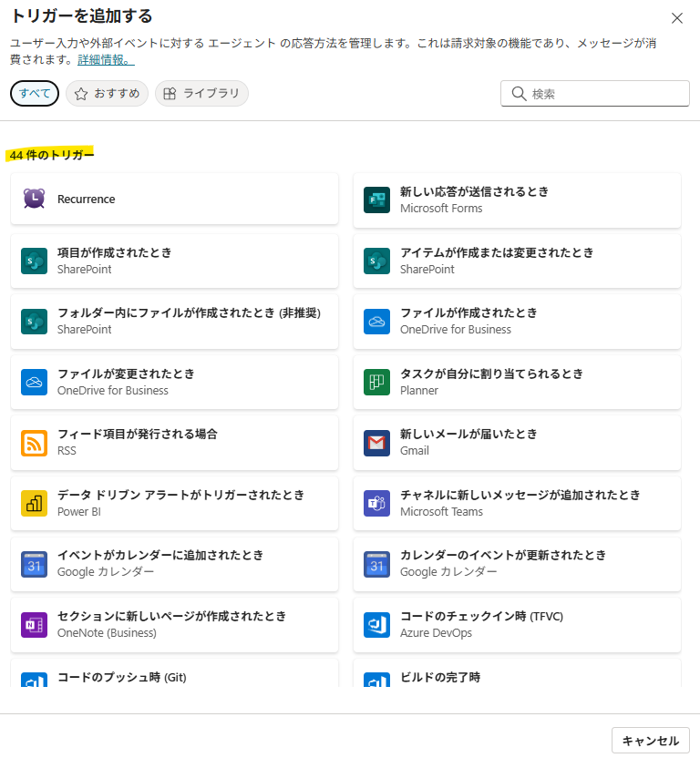Click the search magnifier icon
The height and width of the screenshot is (758, 700).
(x=519, y=93)
